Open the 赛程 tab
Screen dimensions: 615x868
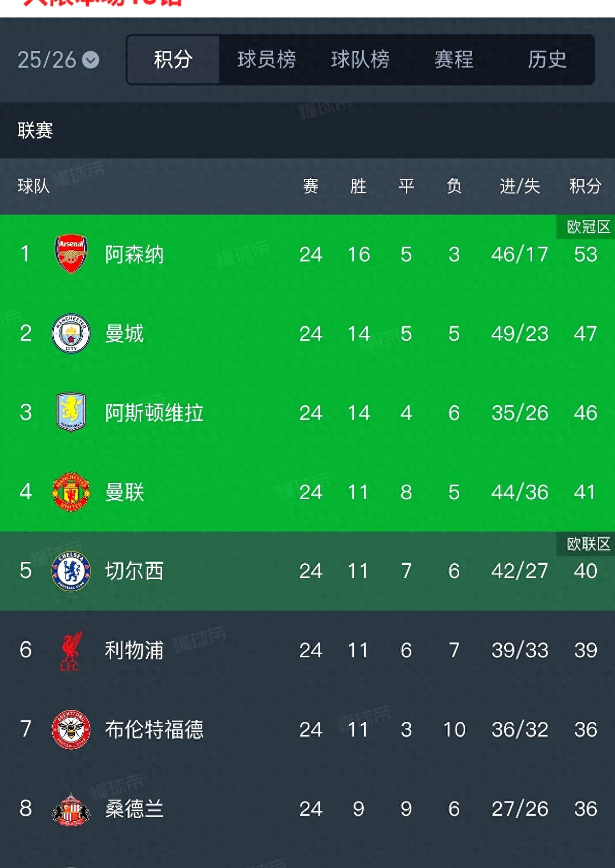click(454, 59)
